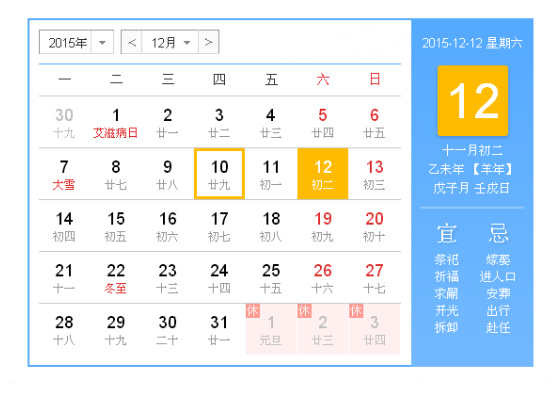Select December 10 outlined date cell
This screenshot has height=420, width=560.
click(219, 174)
